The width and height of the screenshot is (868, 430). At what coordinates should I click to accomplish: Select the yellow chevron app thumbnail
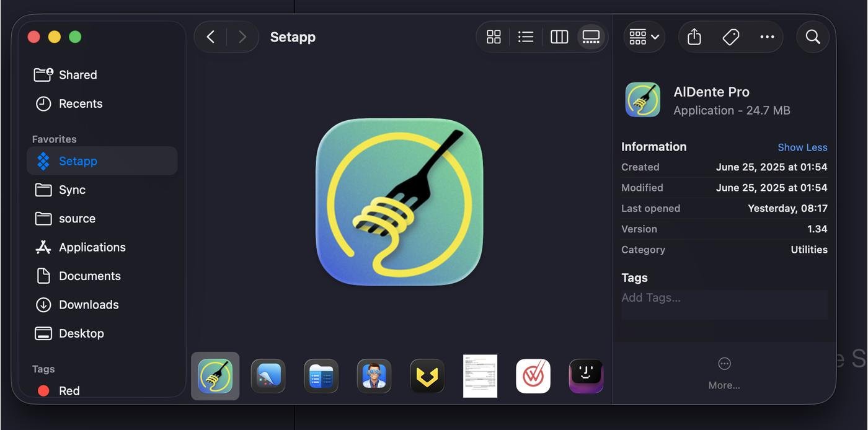427,376
